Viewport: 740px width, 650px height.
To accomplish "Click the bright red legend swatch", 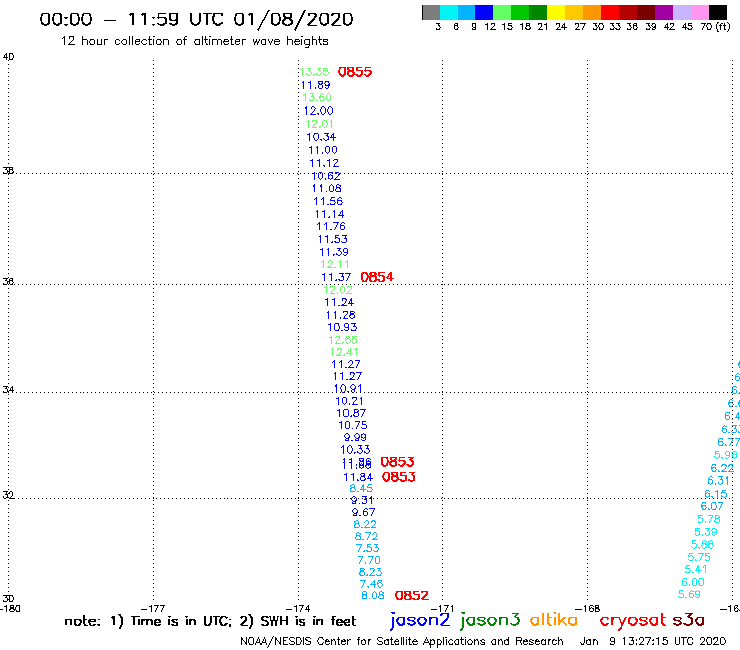I will (x=610, y=12).
